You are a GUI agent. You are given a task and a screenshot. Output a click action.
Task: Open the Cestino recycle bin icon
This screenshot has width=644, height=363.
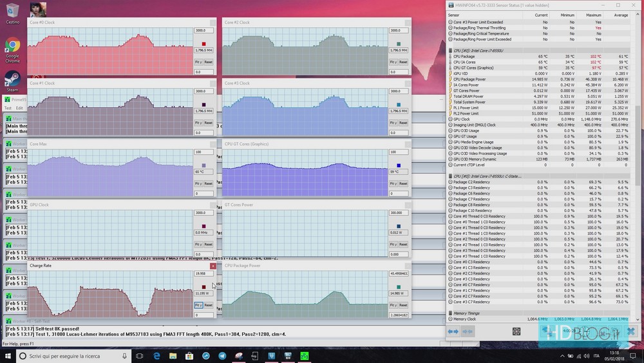pos(12,11)
